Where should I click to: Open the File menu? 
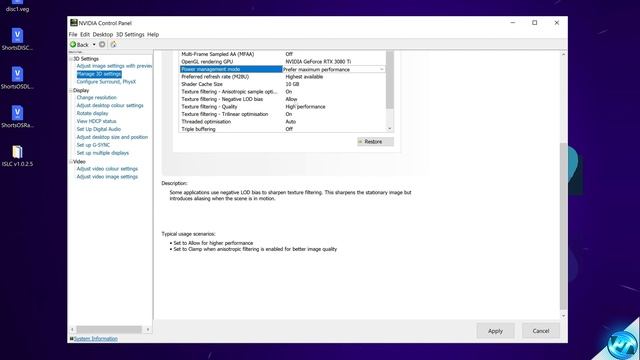coord(73,34)
